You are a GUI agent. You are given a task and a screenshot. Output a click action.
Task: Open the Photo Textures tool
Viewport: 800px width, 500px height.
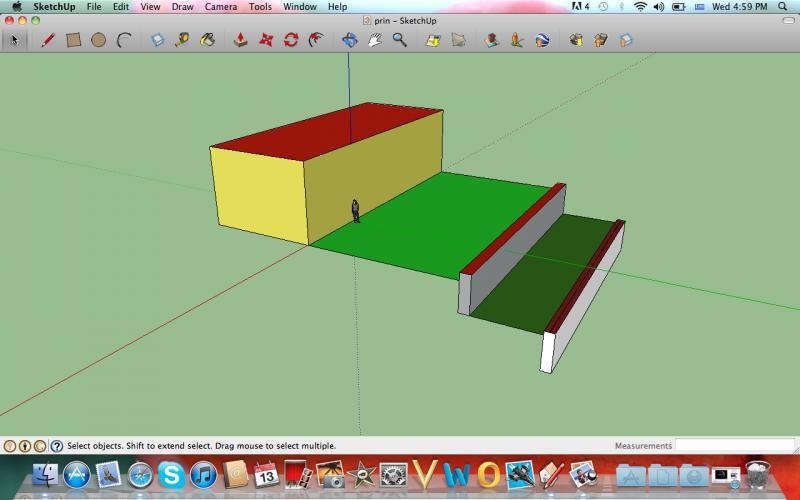coord(517,40)
